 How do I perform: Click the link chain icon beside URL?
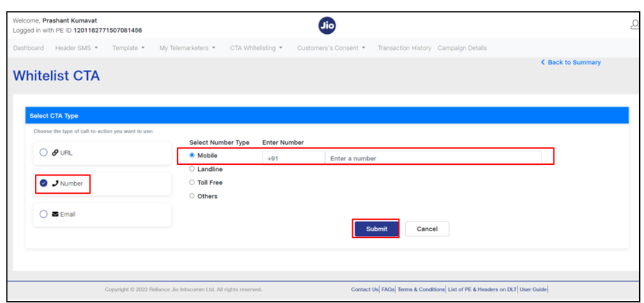click(55, 153)
